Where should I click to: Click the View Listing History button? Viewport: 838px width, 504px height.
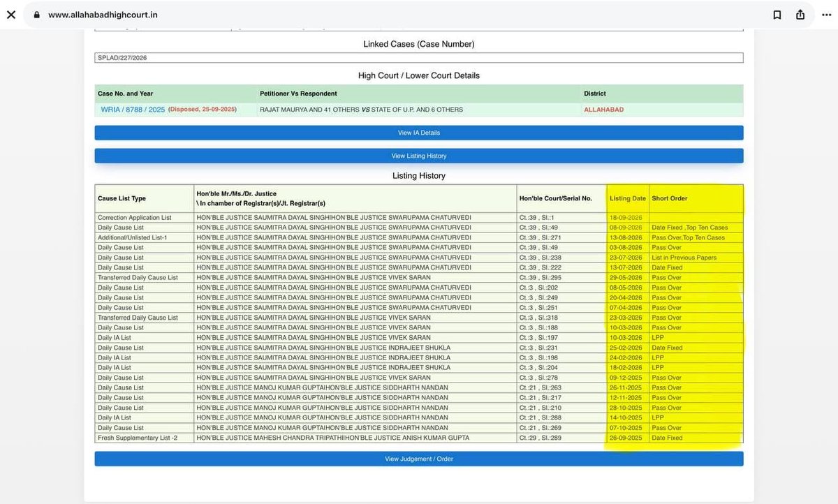(419, 156)
